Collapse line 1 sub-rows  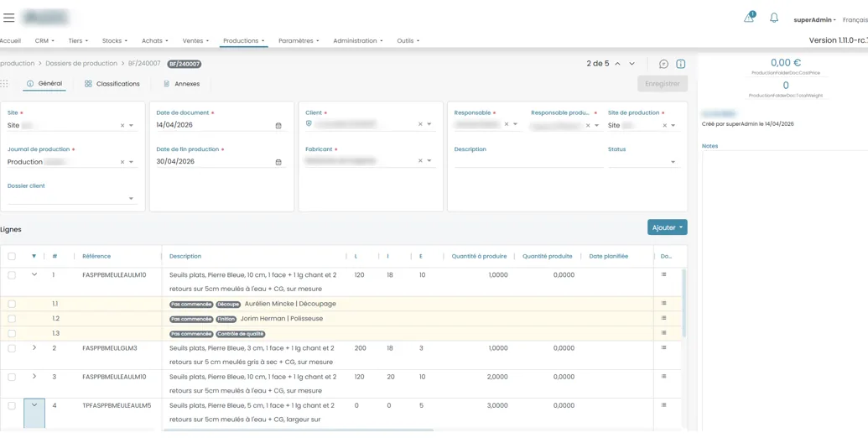coord(34,274)
